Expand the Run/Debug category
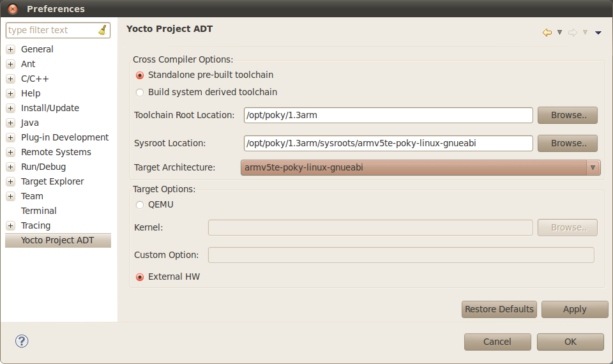Viewport: 613px width, 364px height. point(10,167)
